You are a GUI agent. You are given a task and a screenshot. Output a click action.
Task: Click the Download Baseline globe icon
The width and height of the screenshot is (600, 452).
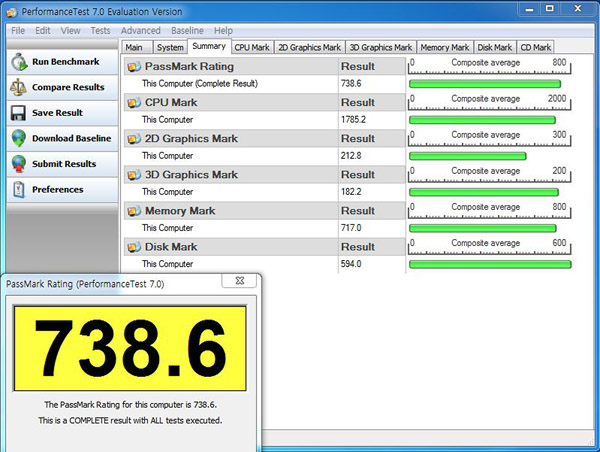(19, 138)
